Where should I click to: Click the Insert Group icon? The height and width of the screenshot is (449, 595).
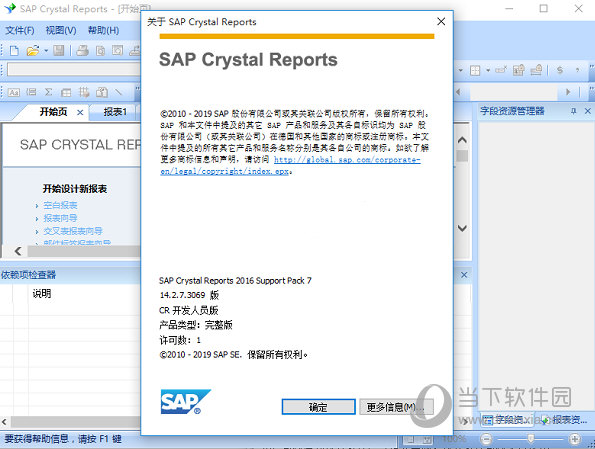31,92
